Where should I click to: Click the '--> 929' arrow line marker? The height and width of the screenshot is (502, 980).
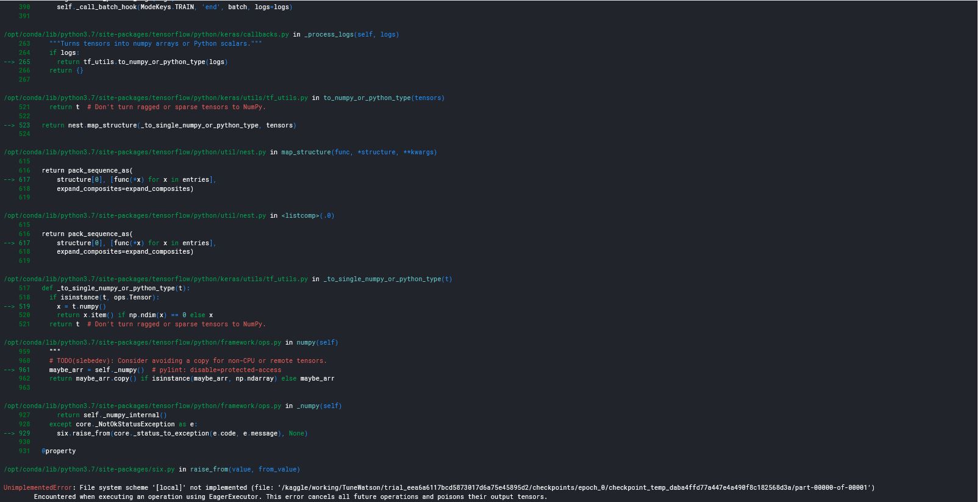point(16,433)
